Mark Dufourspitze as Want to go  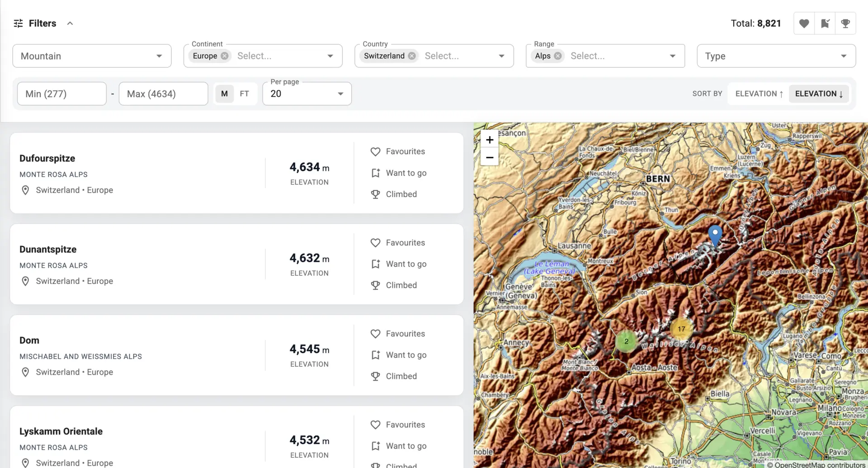pyautogui.click(x=398, y=173)
